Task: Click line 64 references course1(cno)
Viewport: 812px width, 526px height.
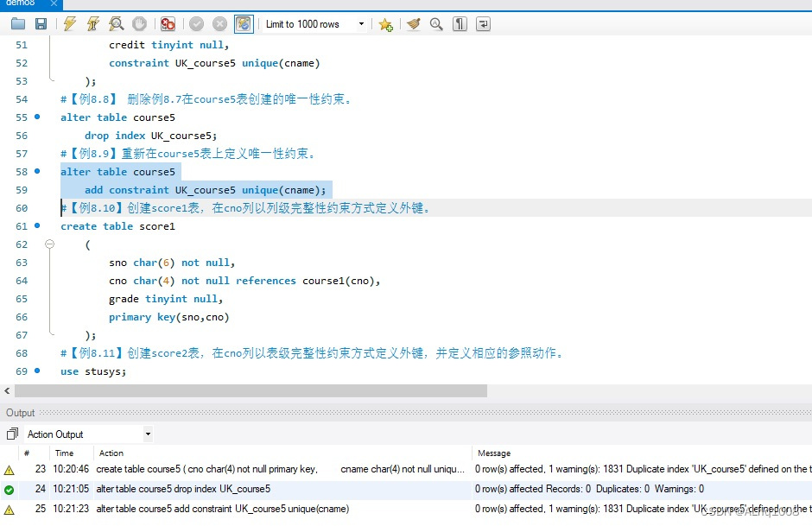Action: coord(308,281)
